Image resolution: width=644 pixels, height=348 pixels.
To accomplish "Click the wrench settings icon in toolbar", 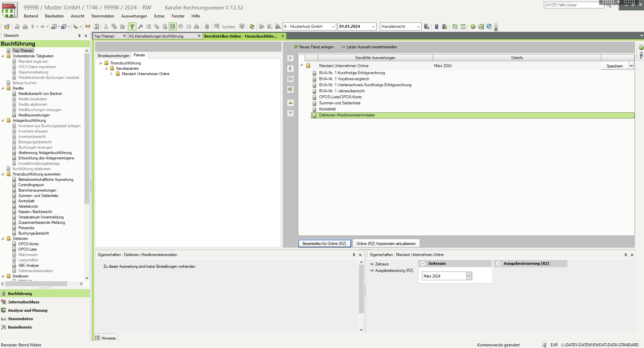I will [x=140, y=27].
